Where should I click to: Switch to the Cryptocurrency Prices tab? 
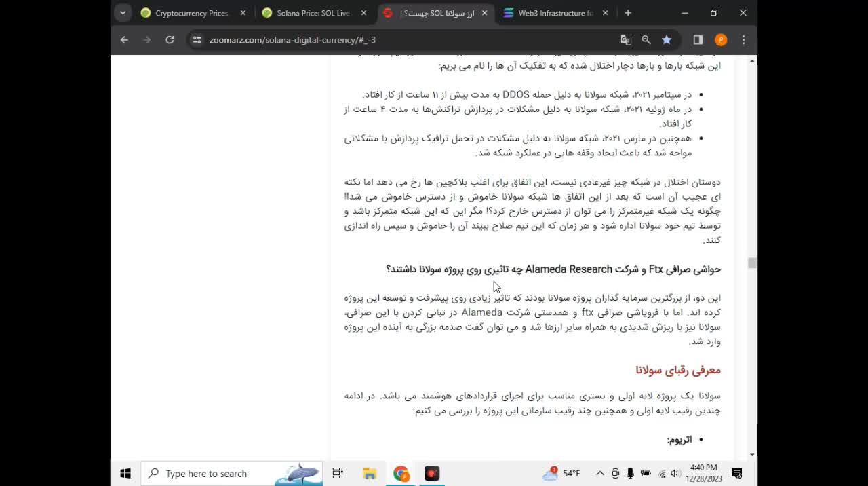192,13
